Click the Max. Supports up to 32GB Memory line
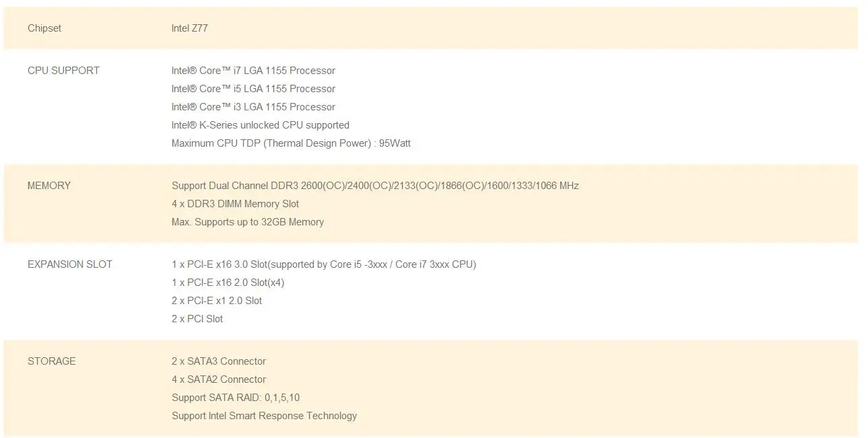The image size is (868, 438). (248, 222)
